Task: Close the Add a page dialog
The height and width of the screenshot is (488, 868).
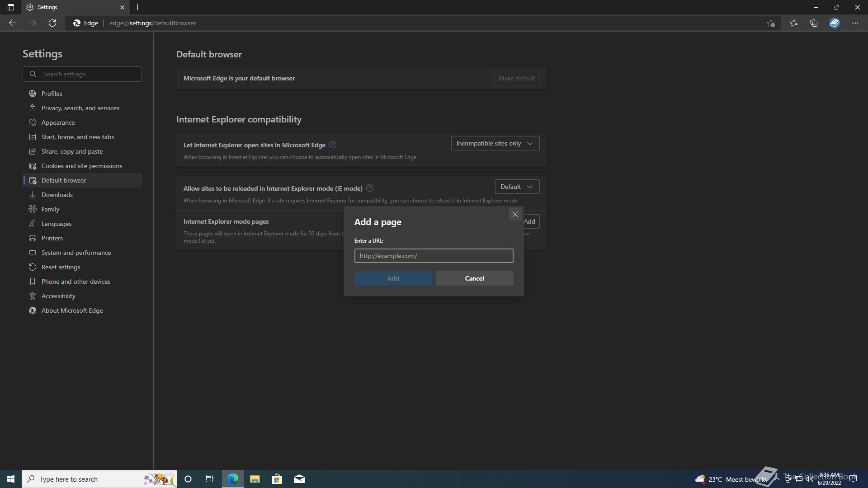Action: tap(515, 214)
